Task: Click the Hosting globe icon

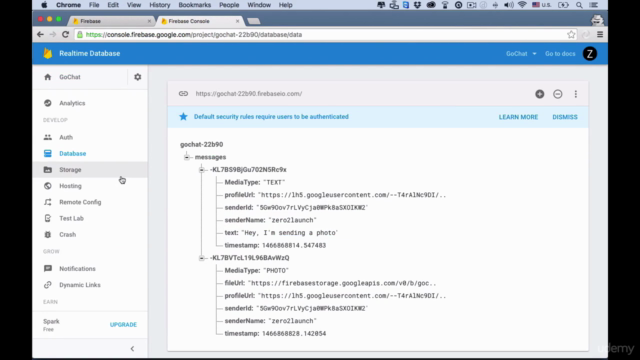Action: pyautogui.click(x=48, y=186)
